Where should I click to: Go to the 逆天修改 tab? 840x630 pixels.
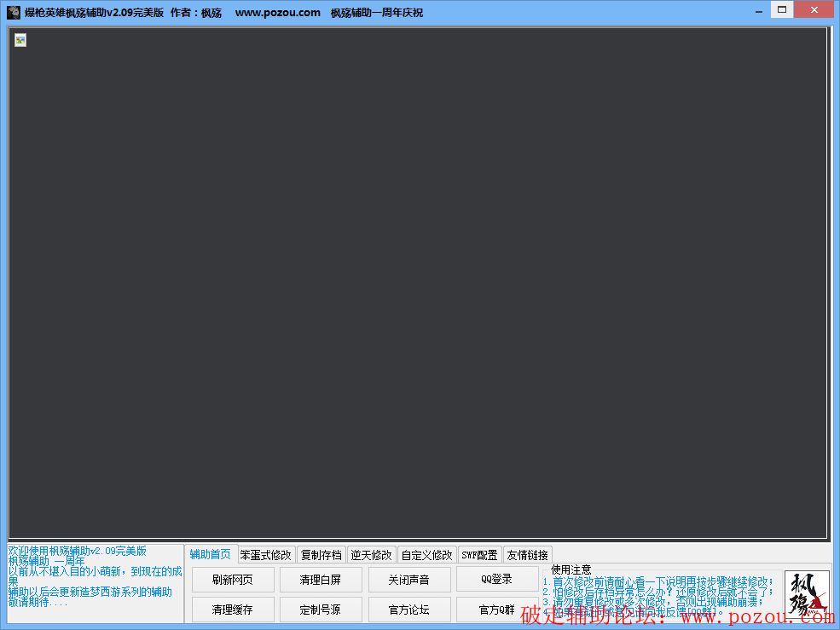[x=371, y=555]
